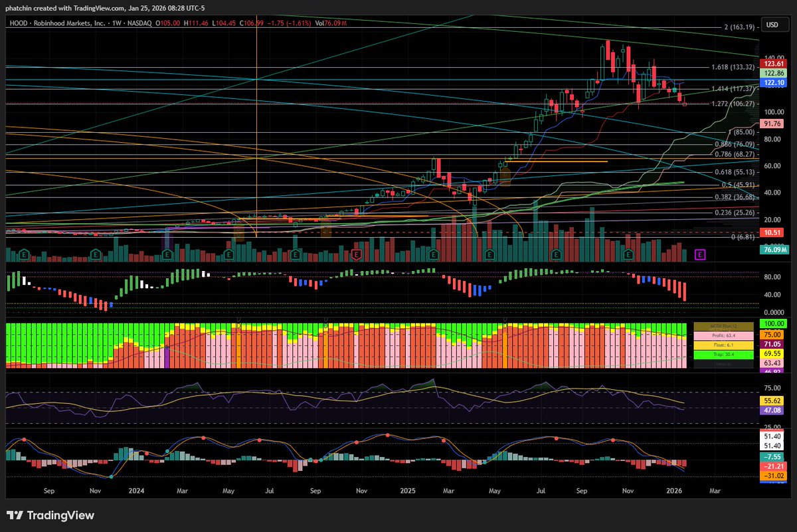Select the 69.55 yellow indicator value
Screen dimensions: 797x532
pyautogui.click(x=770, y=354)
